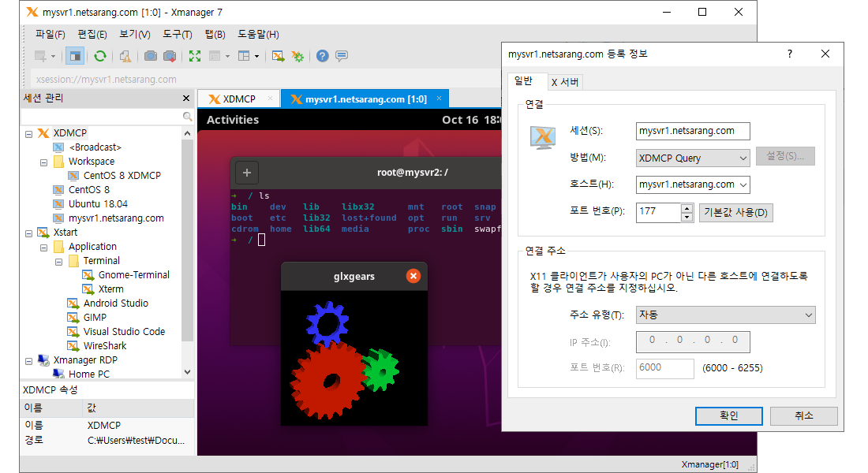This screenshot has height=473, width=868.
Task: Open the 주소 유형(T) dropdown
Action: pos(726,315)
